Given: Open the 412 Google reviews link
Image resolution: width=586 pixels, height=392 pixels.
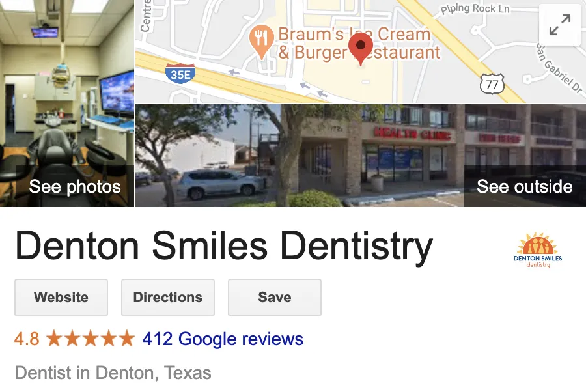Looking at the screenshot, I should pyautogui.click(x=223, y=339).
